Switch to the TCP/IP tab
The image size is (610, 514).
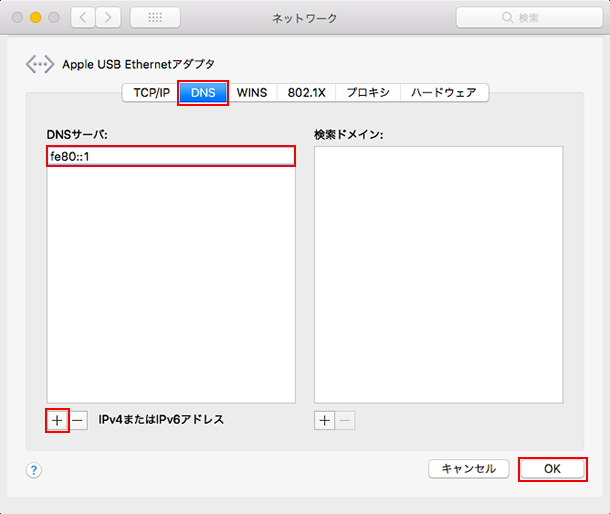coord(151,93)
